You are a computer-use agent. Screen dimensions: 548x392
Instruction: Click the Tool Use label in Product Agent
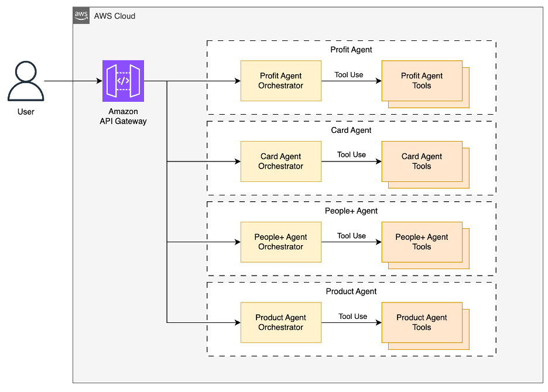click(x=353, y=317)
